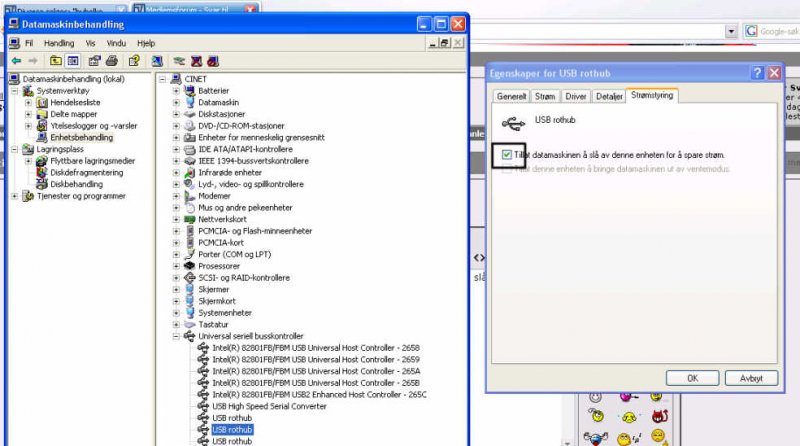Click the inner MDI restore button
800x446 pixels.
pyautogui.click(x=445, y=43)
